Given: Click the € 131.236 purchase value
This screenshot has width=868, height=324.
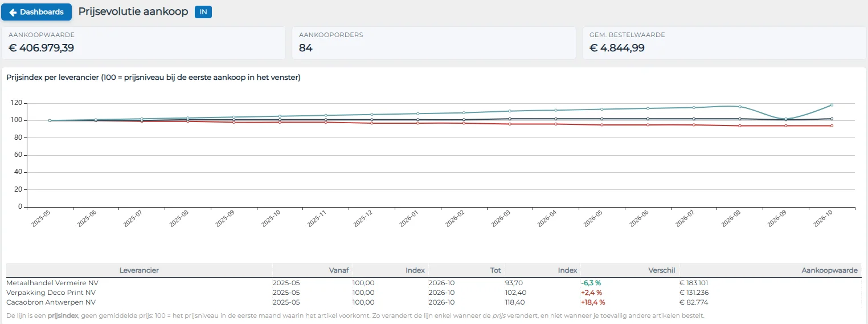Looking at the screenshot, I should pos(694,293).
